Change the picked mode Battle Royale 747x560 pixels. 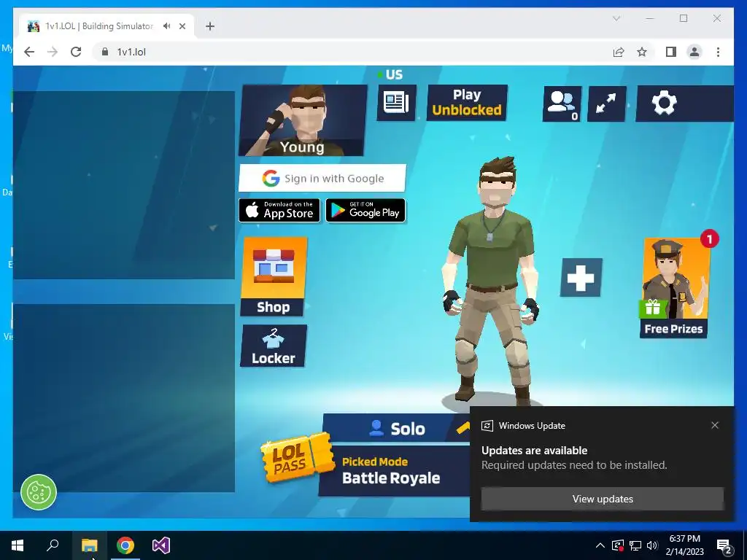click(395, 472)
